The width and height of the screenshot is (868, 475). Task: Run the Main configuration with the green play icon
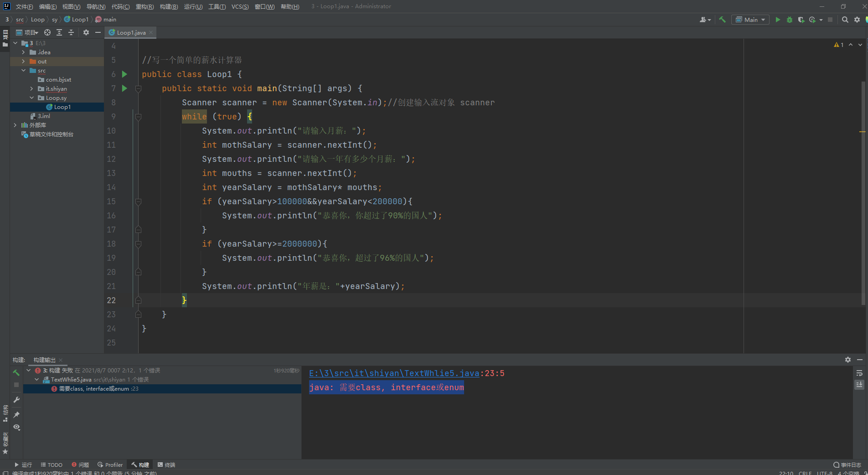[x=778, y=20]
